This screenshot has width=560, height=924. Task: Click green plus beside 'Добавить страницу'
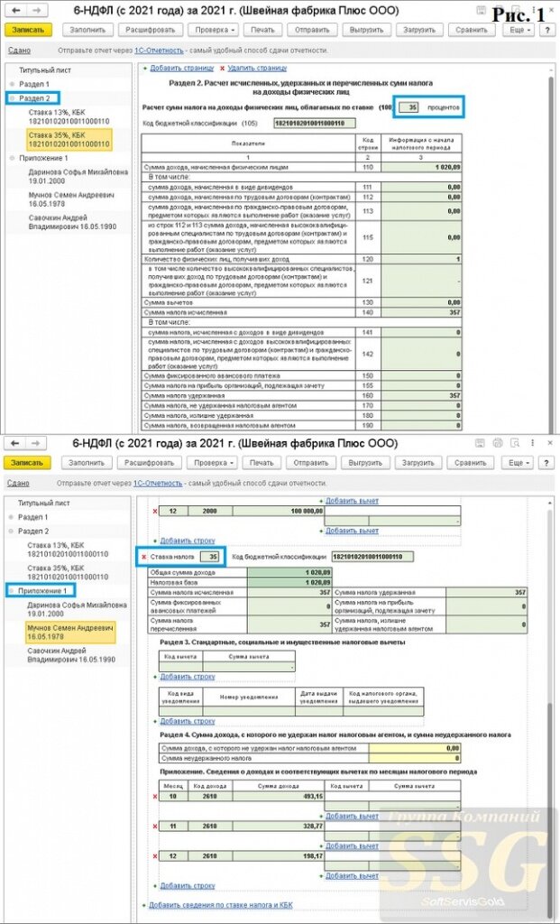pyautogui.click(x=145, y=69)
